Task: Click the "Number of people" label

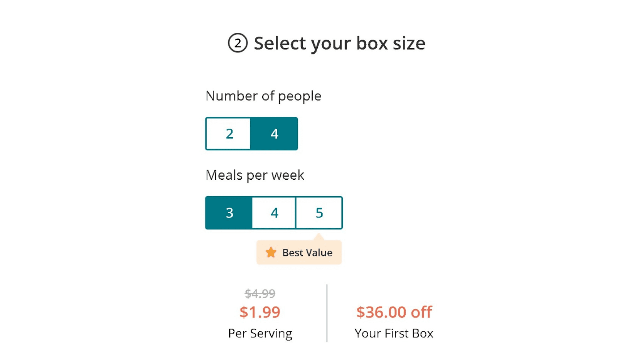Action: tap(263, 96)
